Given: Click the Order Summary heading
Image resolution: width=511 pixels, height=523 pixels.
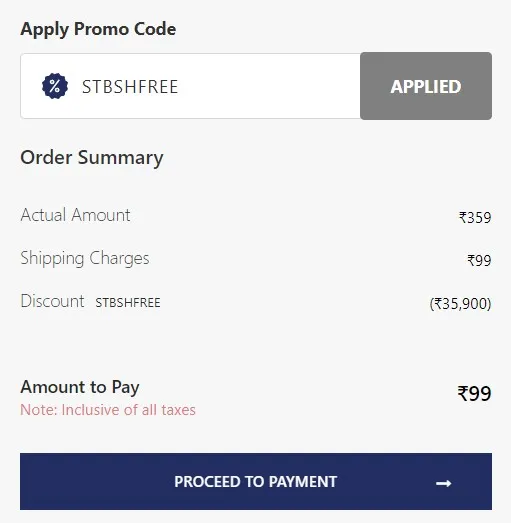Looking at the screenshot, I should (92, 158).
